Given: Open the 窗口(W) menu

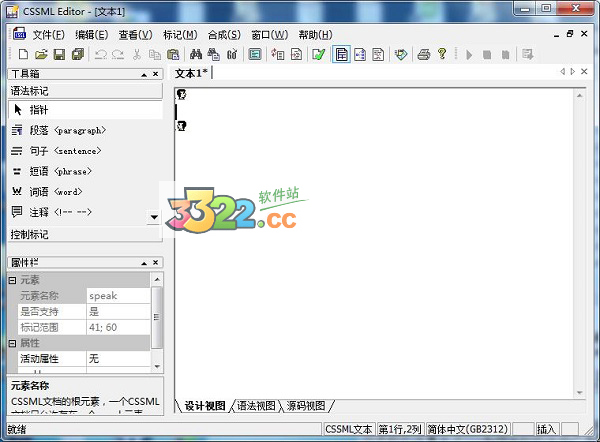Looking at the screenshot, I should tap(270, 35).
